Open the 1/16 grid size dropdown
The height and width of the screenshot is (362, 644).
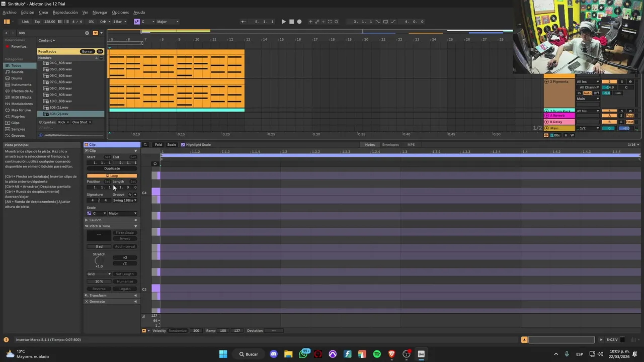633,145
